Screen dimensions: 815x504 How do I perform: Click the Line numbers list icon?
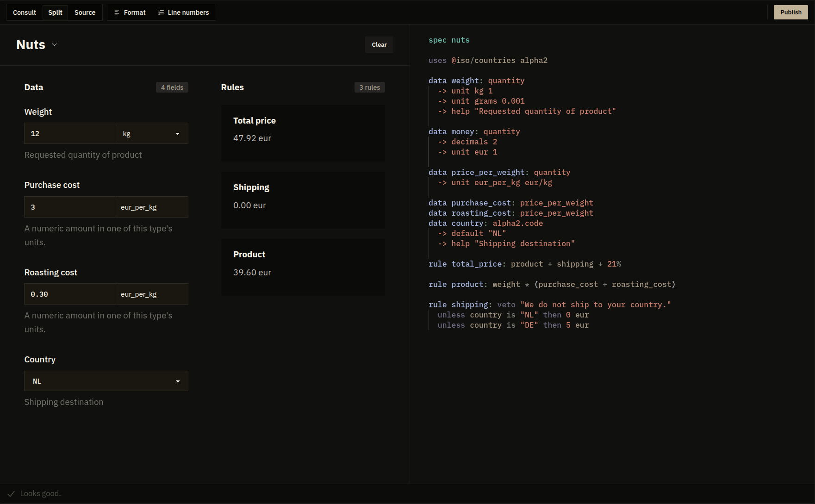(x=161, y=12)
